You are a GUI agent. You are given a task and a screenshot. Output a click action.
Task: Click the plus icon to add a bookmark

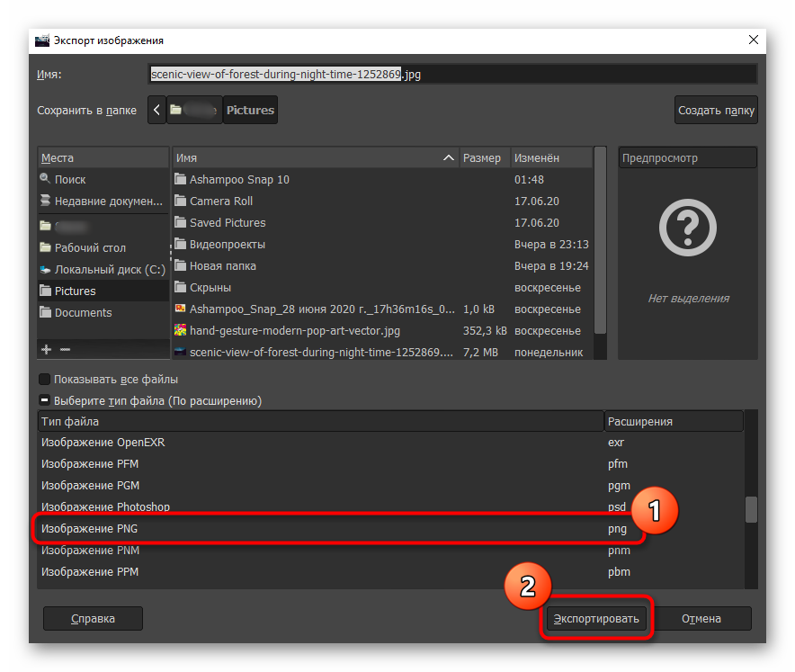click(46, 349)
